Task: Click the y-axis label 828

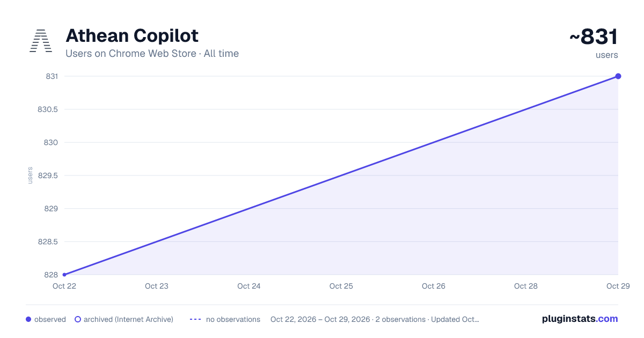Action: pyautogui.click(x=52, y=275)
